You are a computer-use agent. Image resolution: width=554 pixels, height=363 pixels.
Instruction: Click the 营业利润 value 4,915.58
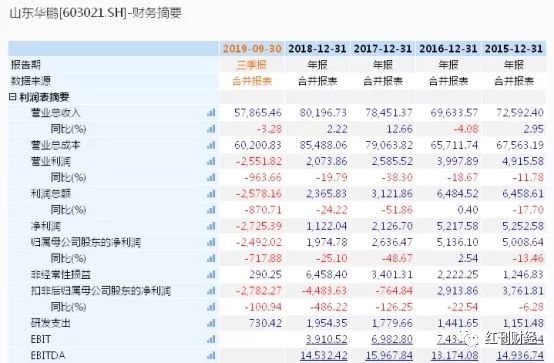pyautogui.click(x=523, y=162)
